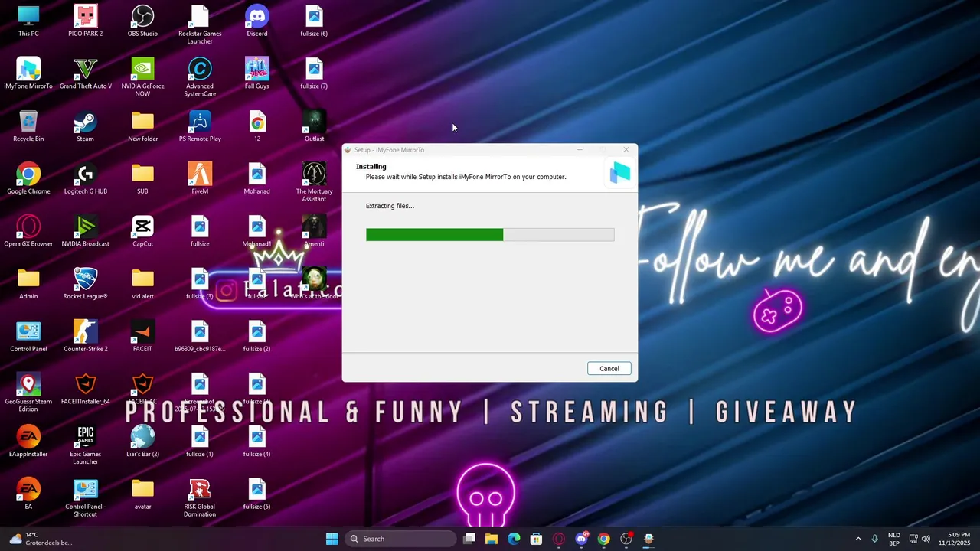The image size is (980, 551).
Task: Select the Control Panel - Shortcut icon
Action: [x=86, y=498]
